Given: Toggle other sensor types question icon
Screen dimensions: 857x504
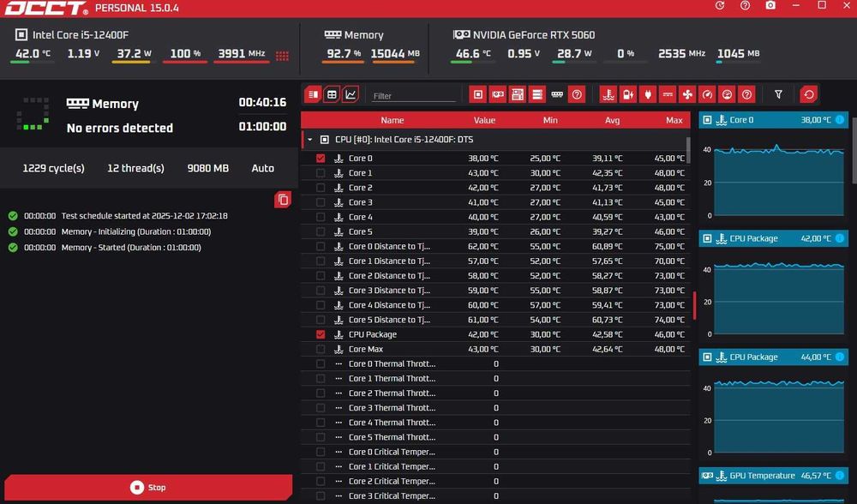Looking at the screenshot, I should [x=746, y=94].
